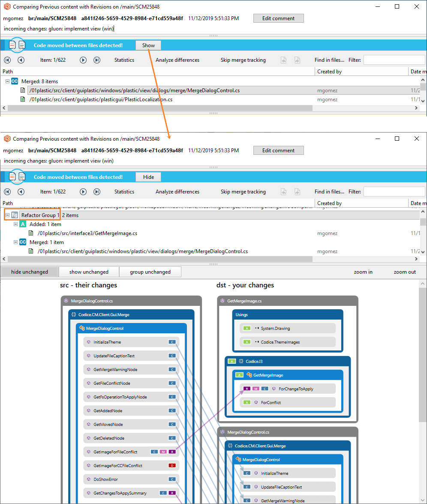Go to next item in the upper window
427x504 pixels.
83,60
